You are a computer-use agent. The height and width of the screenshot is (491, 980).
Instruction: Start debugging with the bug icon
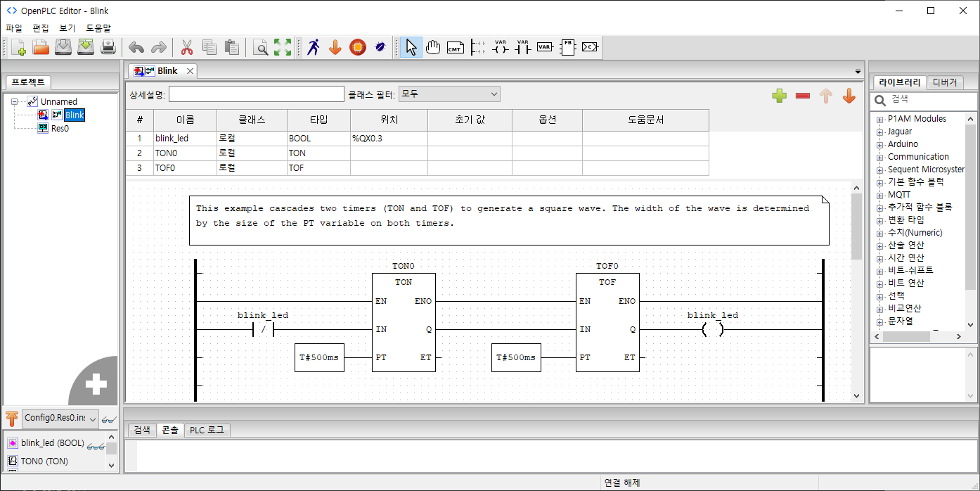tap(380, 47)
